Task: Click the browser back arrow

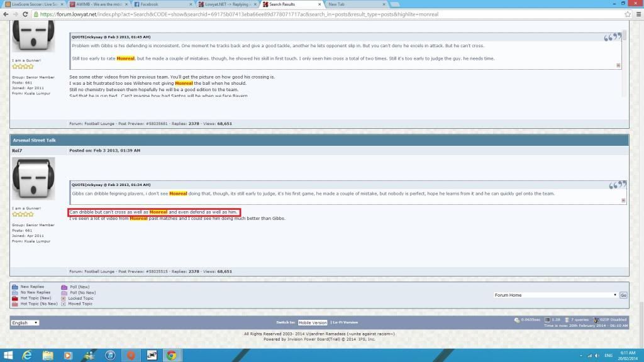Action: point(6,13)
